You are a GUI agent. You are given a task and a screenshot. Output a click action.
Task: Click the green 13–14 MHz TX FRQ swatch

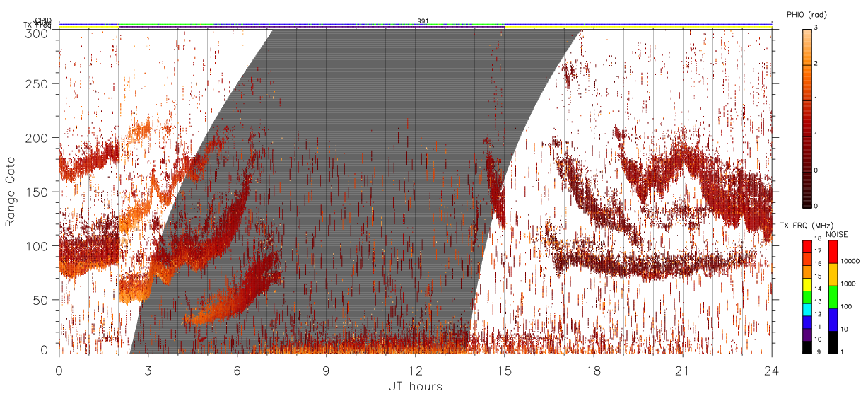point(807,296)
